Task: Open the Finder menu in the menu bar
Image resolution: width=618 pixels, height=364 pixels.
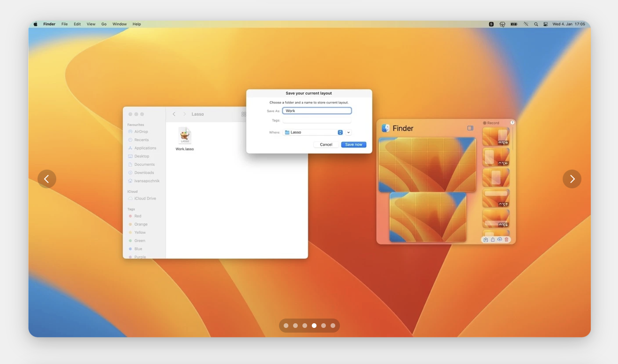Action: [x=49, y=24]
